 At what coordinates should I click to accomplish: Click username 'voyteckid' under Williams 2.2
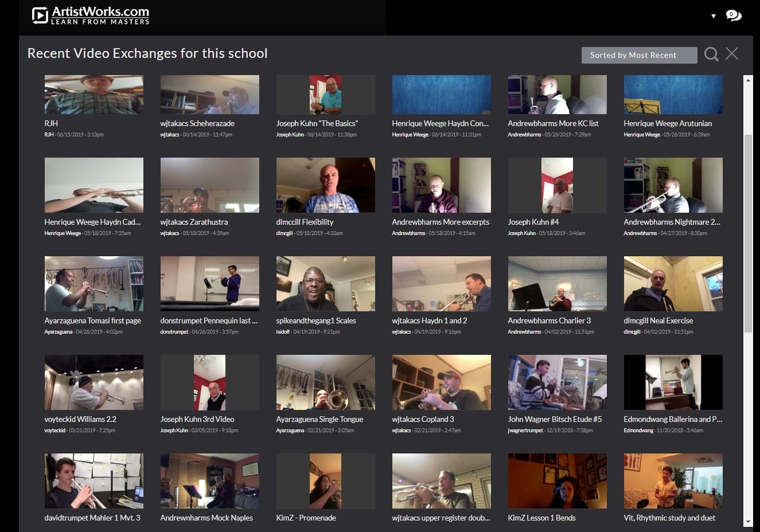pos(55,431)
